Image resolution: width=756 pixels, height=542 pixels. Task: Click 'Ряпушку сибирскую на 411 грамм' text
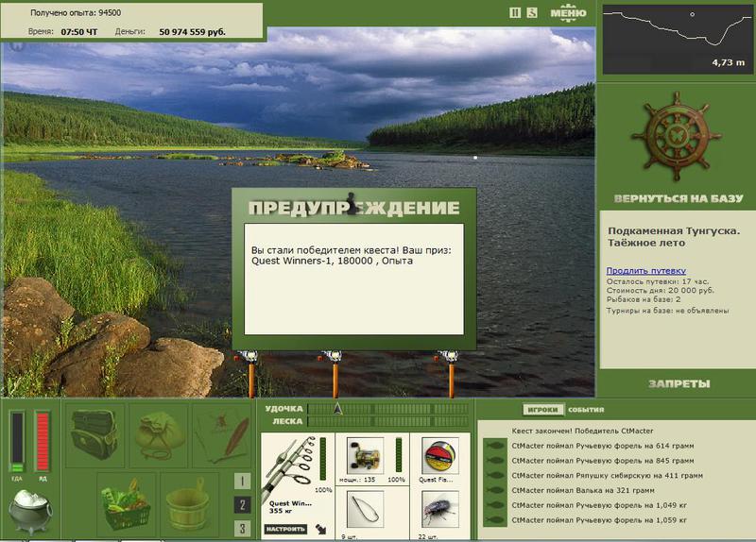click(640, 476)
